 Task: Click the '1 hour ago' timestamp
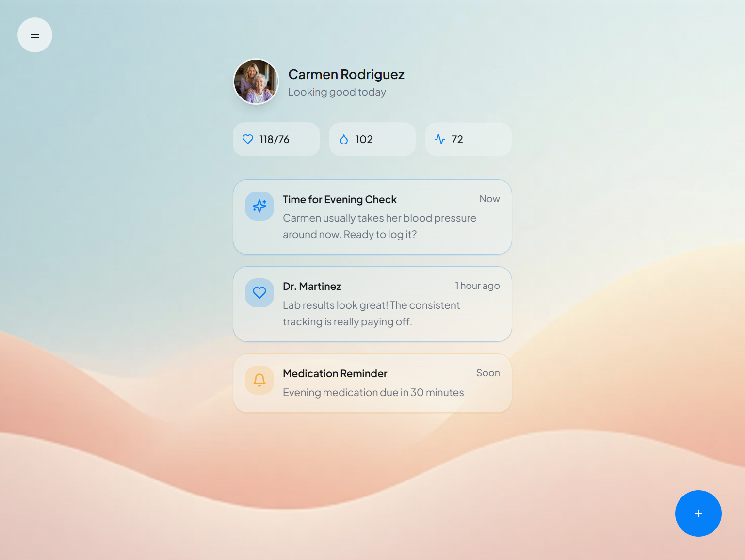tap(477, 286)
